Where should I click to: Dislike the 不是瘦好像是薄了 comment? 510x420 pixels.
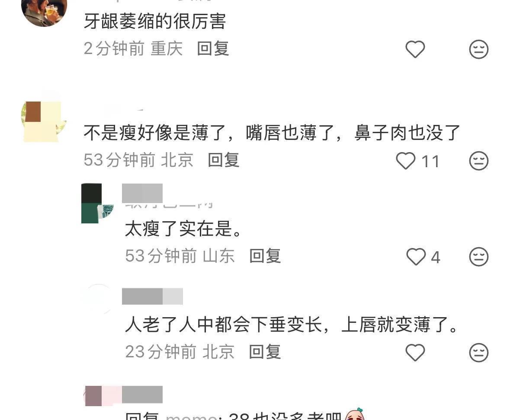click(479, 161)
